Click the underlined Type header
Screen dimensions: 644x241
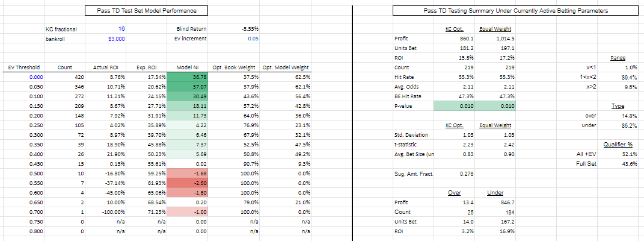click(618, 105)
